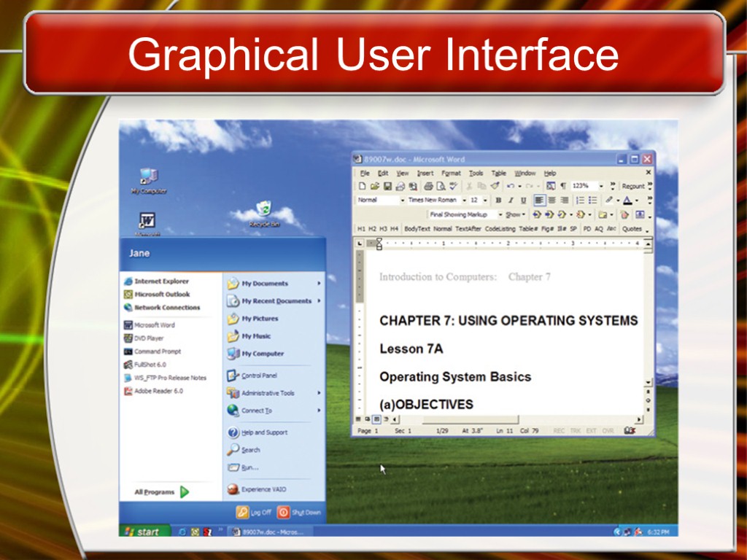
Task: Click inside the Chapter 7 heading text
Action: [x=508, y=321]
